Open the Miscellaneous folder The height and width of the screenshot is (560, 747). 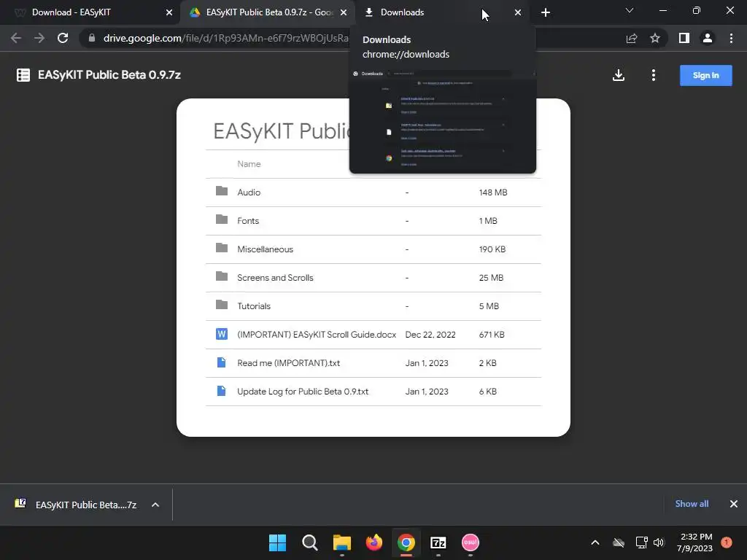tap(373, 249)
